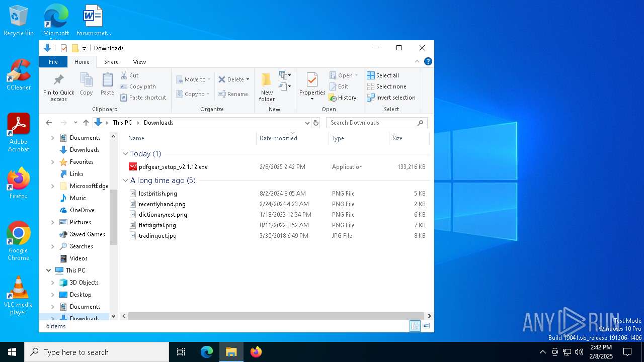Switch to Details view layout icon

(415, 326)
